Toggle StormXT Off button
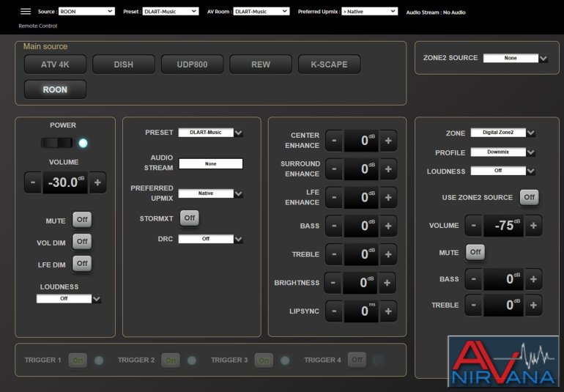Viewport: 564px width, 392px height. coord(190,218)
